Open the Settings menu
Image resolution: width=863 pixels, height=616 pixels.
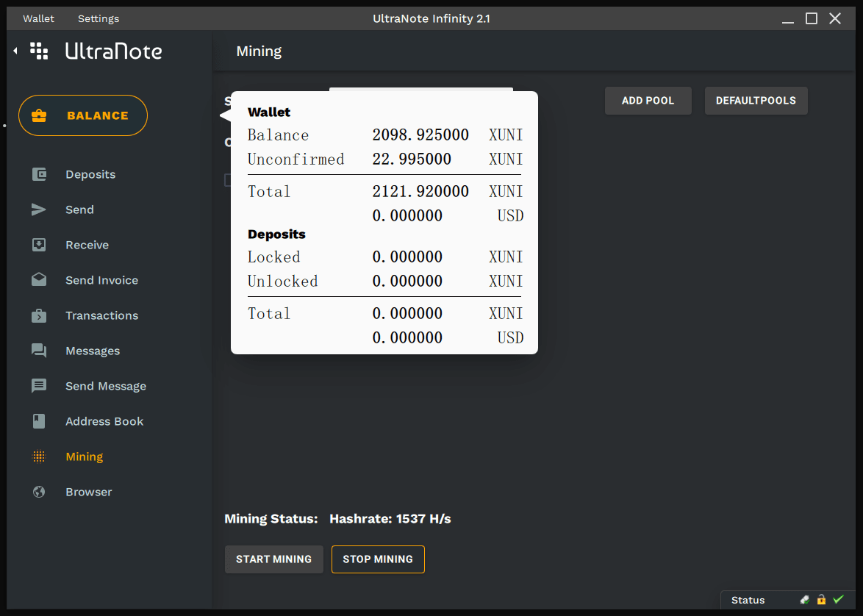point(99,18)
